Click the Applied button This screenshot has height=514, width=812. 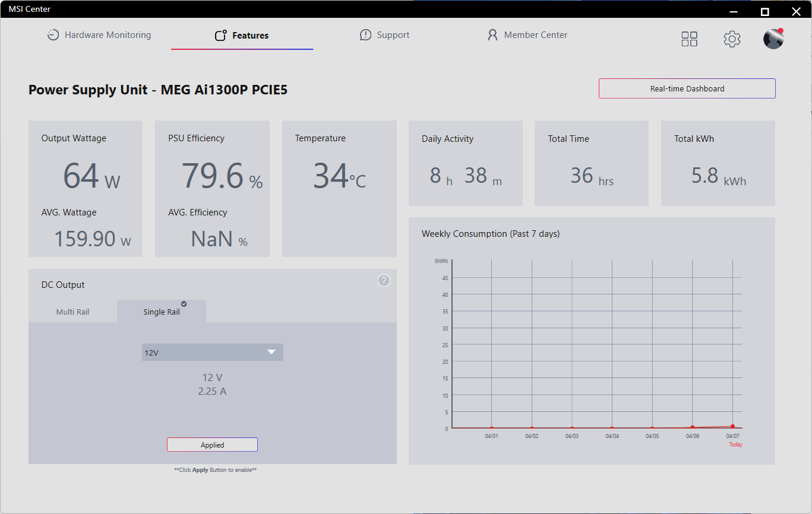click(212, 445)
